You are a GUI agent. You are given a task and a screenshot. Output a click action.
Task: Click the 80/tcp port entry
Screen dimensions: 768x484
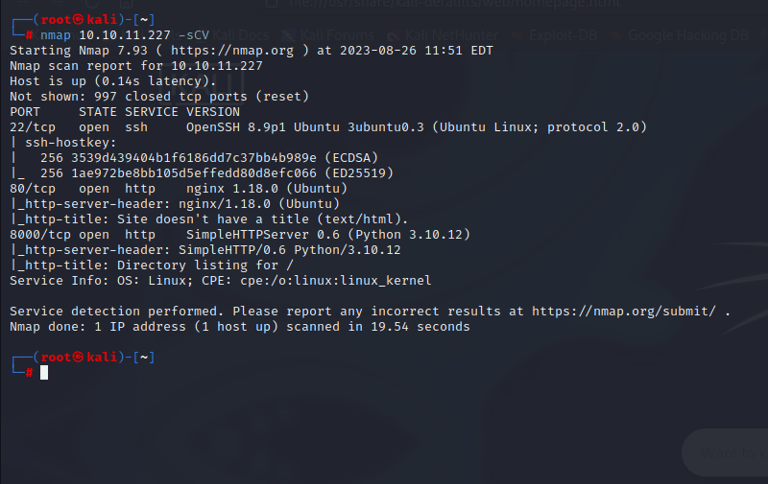(x=33, y=188)
